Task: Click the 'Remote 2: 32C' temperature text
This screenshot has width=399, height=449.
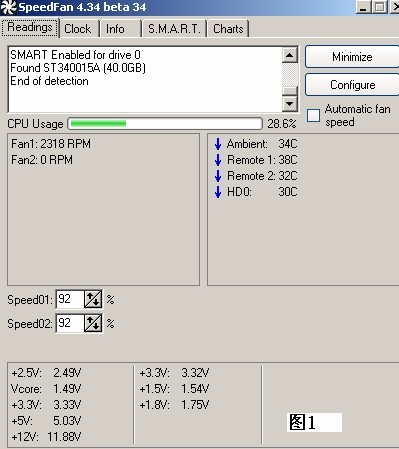Action: pos(262,176)
